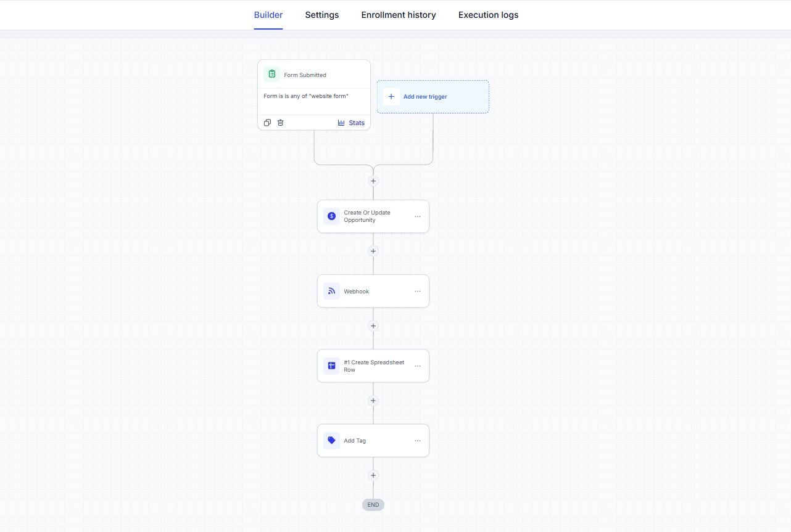
Task: Click the Add Tag icon
Action: (331, 441)
